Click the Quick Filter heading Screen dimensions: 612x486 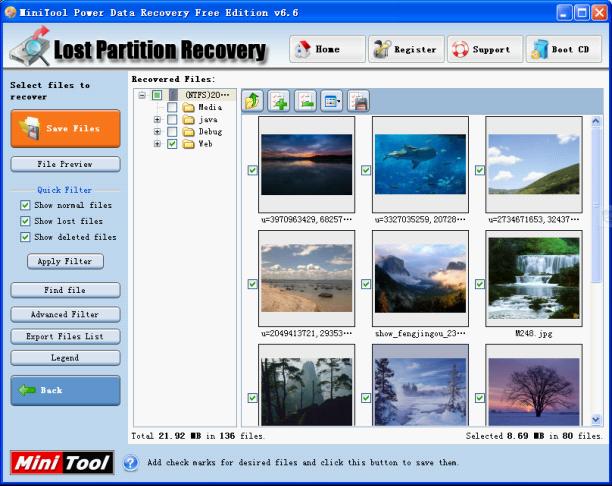pos(64,190)
